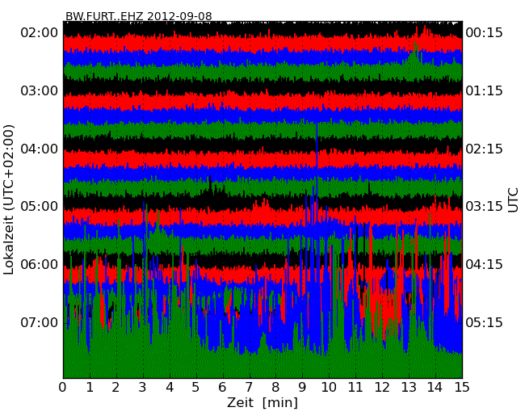
Task: Click the 00:15 UTC tick label
Action: pos(484,33)
